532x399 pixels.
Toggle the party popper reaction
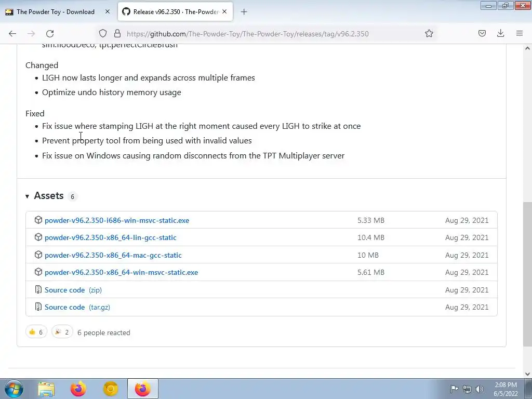62,332
